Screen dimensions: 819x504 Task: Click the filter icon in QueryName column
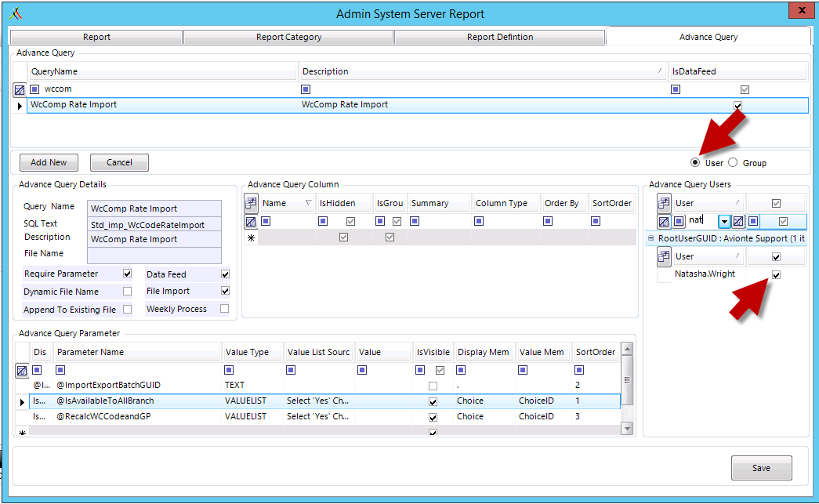pos(34,89)
